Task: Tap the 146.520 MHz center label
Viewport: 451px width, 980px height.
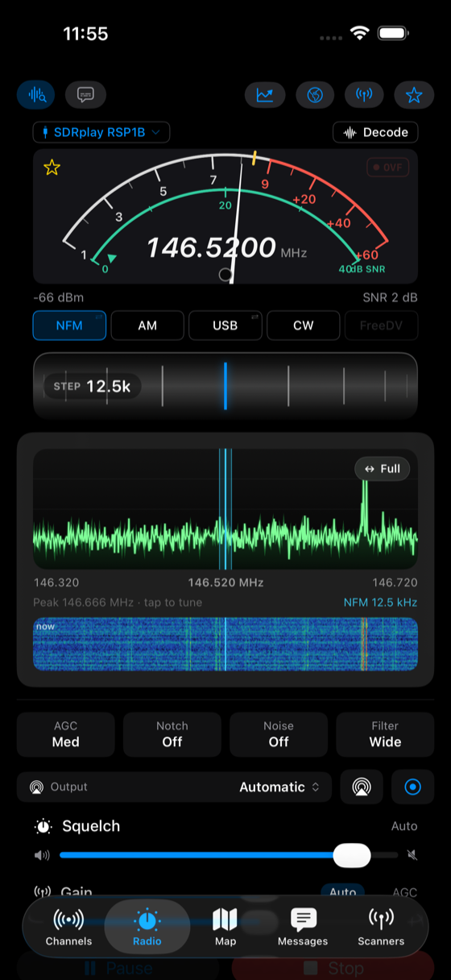Action: pyautogui.click(x=225, y=582)
